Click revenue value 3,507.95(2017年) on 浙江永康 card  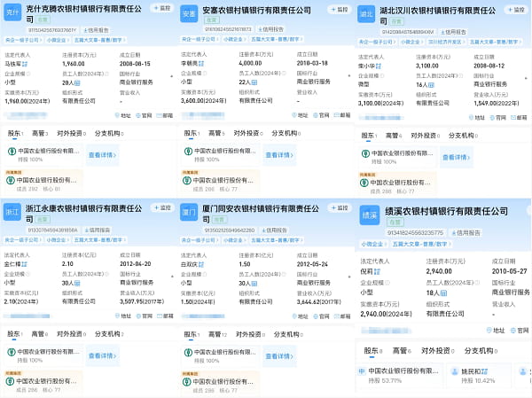142,301
